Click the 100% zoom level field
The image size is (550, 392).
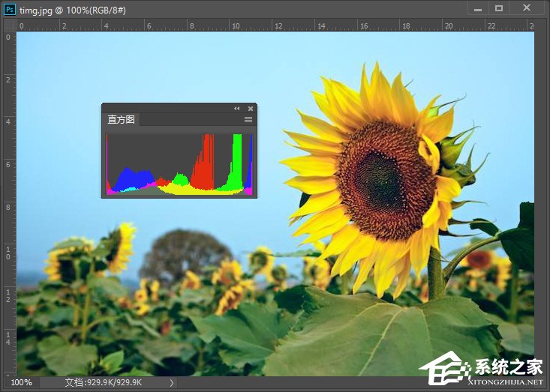(x=22, y=382)
